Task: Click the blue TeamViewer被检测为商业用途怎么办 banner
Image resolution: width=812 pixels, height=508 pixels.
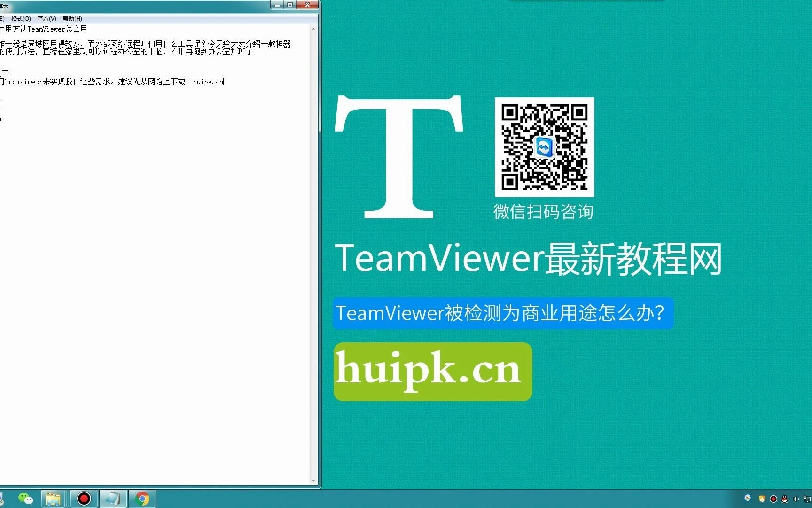Action: coord(503,313)
